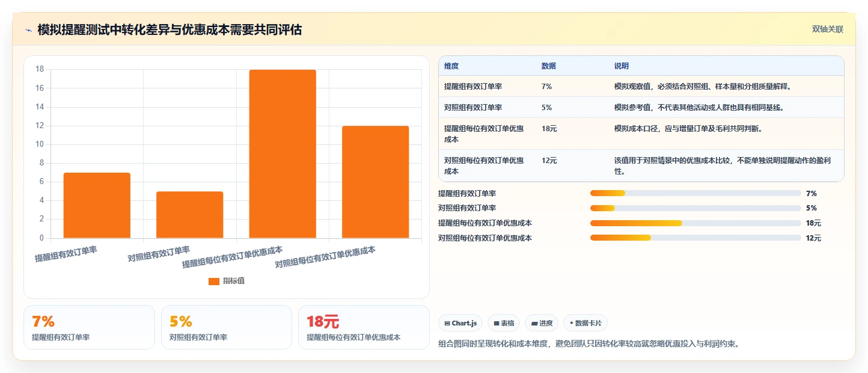The image size is (868, 373).
Task: Click y-axis tick label 18
Action: [40, 69]
